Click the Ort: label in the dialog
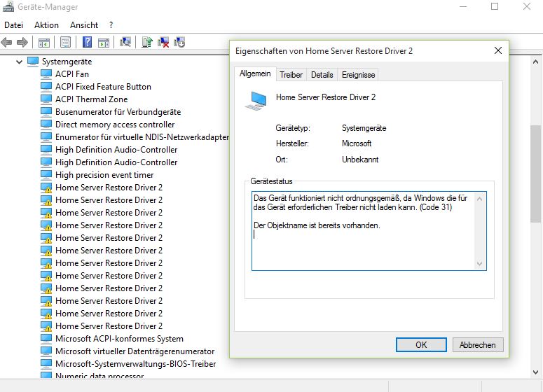 [x=282, y=160]
